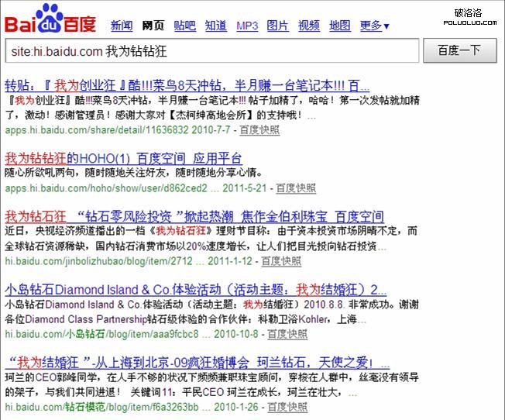Open the 视频 video tab
This screenshot has width=505, height=420.
click(x=308, y=26)
